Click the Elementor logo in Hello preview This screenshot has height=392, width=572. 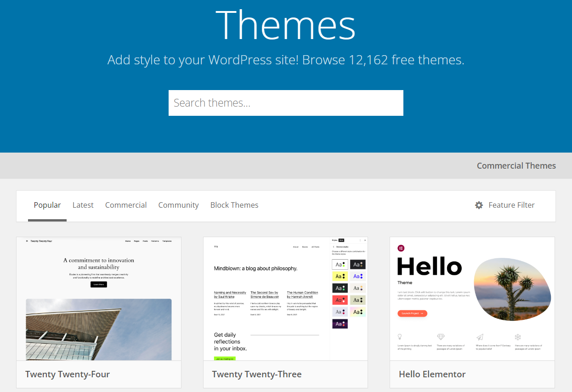click(401, 248)
